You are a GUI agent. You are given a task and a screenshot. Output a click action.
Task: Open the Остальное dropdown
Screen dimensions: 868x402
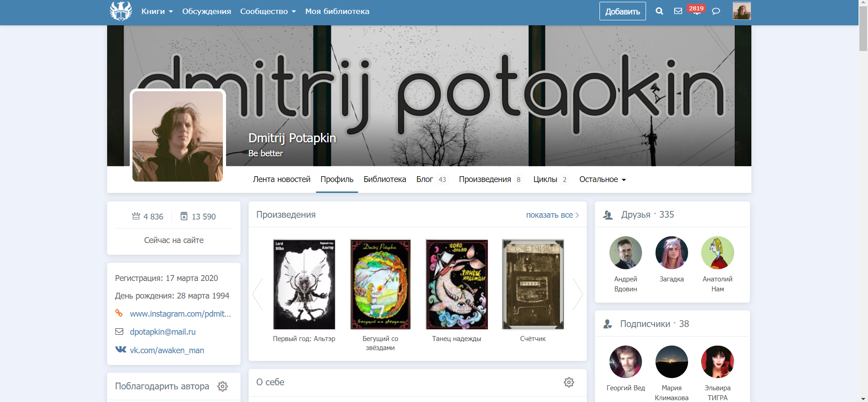602,180
